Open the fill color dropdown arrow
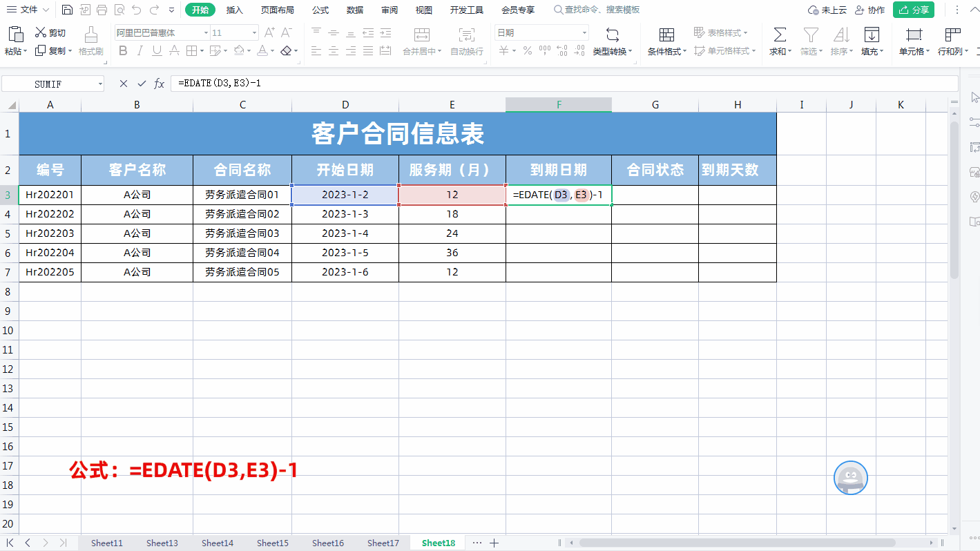This screenshot has width=980, height=551. pyautogui.click(x=249, y=50)
